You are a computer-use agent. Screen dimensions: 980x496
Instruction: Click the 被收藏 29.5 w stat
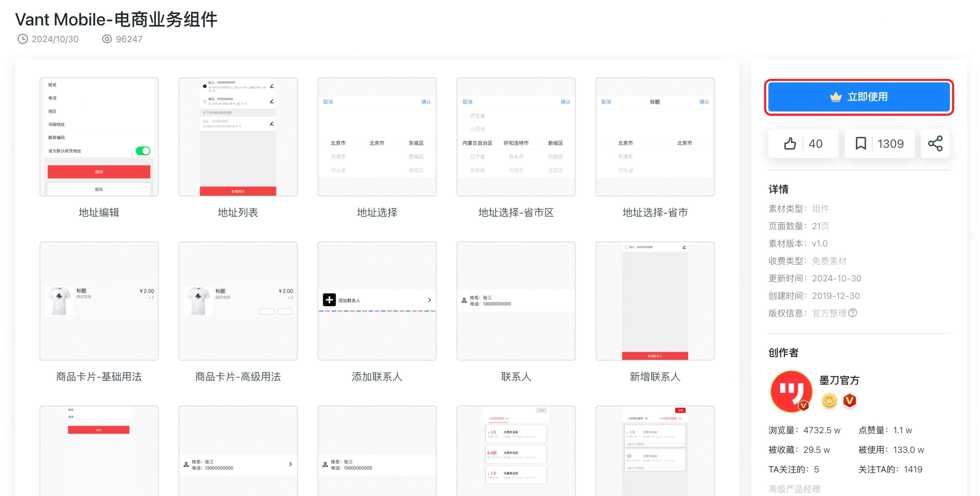[x=799, y=450]
